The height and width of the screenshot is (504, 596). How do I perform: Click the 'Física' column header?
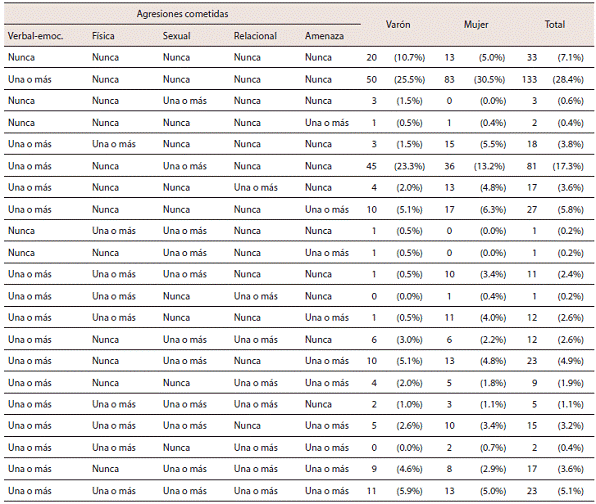click(103, 36)
